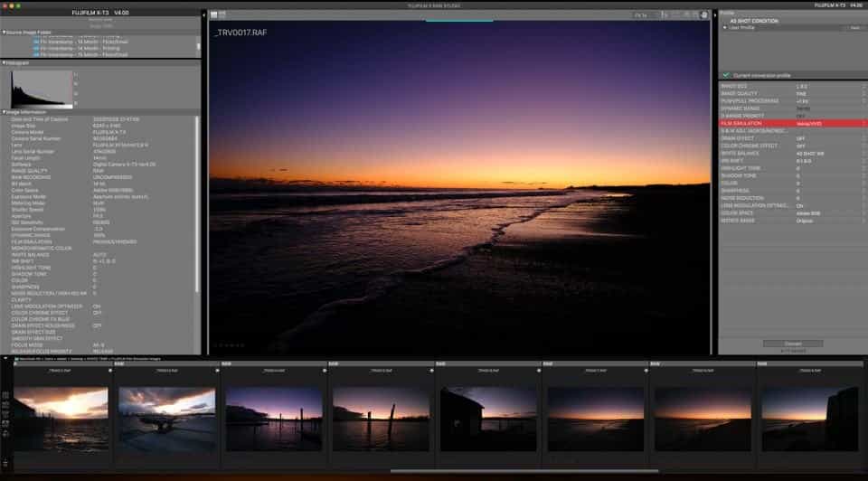Select the bright cloudy sunset thumbnail
The height and width of the screenshot is (481, 868).
[x=61, y=419]
